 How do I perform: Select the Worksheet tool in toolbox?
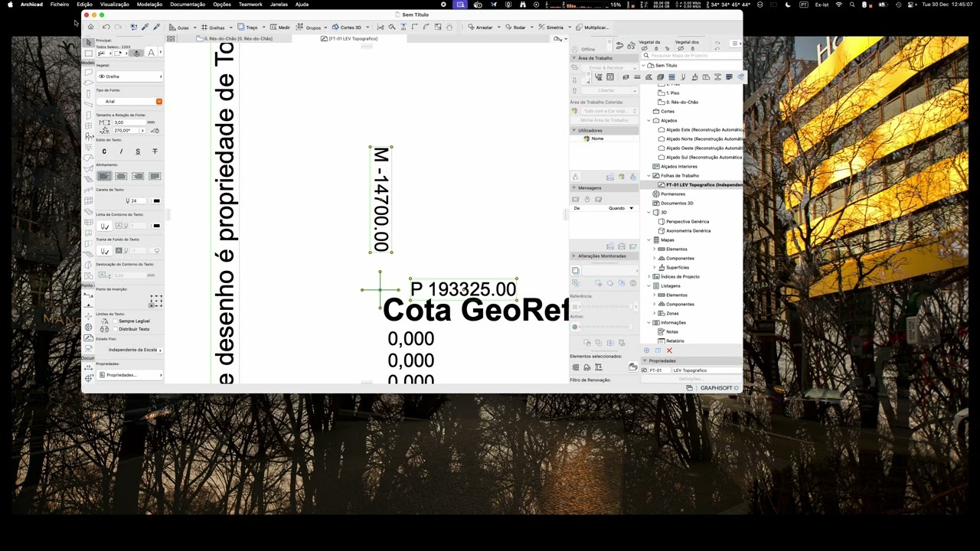[x=89, y=337]
